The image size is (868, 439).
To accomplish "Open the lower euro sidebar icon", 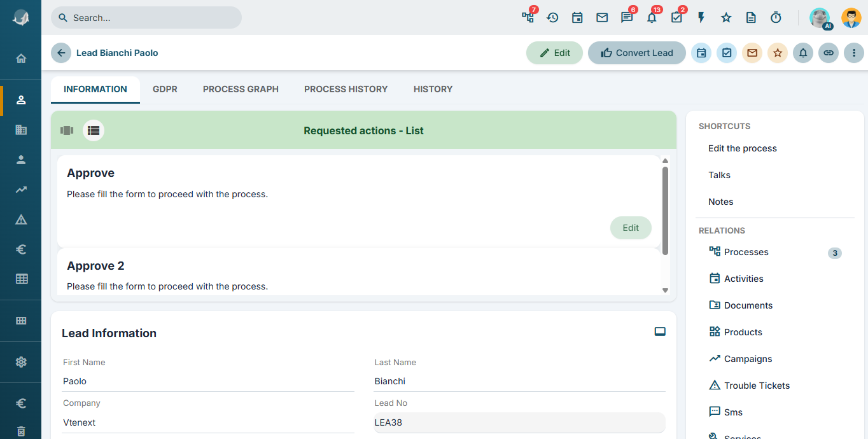I will point(21,403).
